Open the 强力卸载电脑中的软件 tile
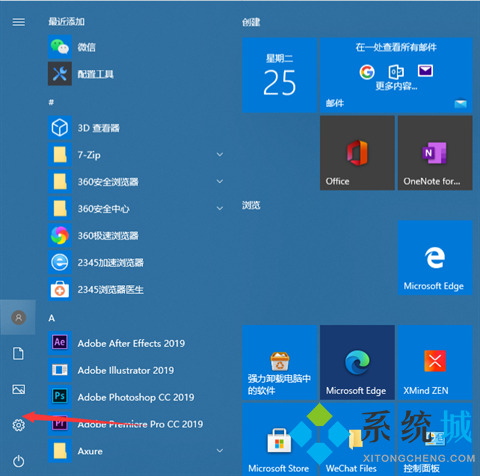 coord(280,362)
